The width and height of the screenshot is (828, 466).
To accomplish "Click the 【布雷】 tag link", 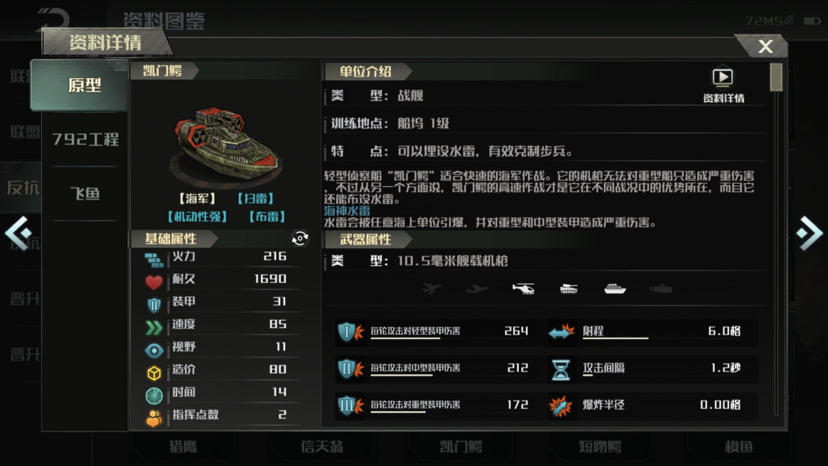I will pos(267,217).
